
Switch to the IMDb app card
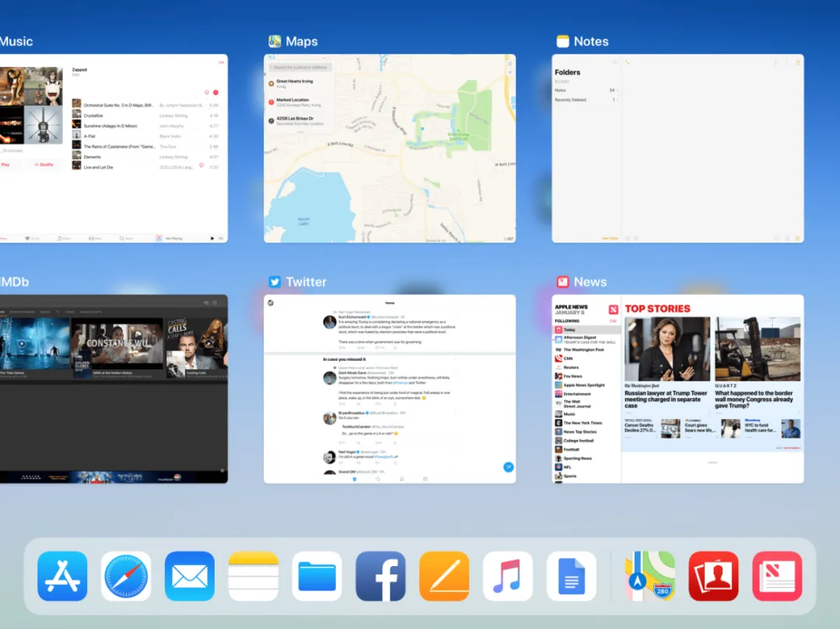tap(114, 389)
